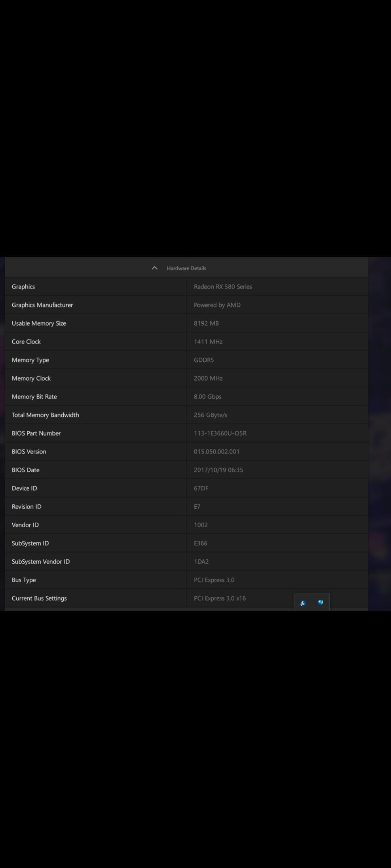
Task: Click the Revision ID E7 value
Action: tap(197, 507)
